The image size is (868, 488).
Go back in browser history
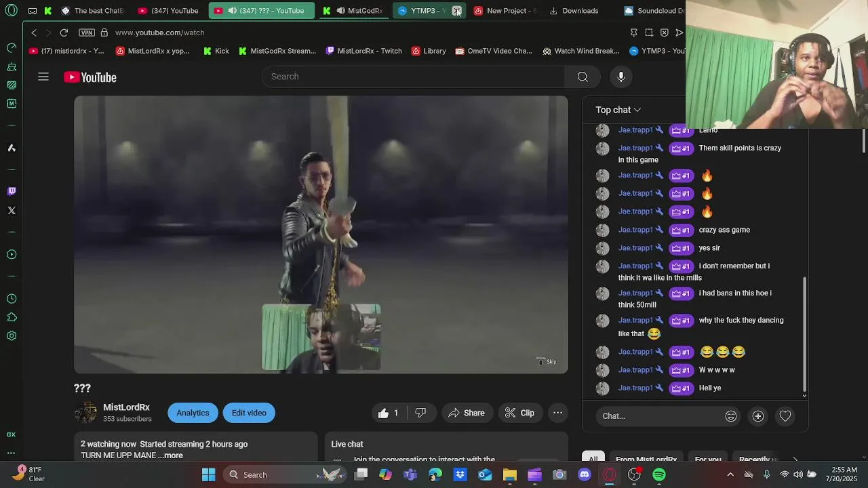click(34, 33)
